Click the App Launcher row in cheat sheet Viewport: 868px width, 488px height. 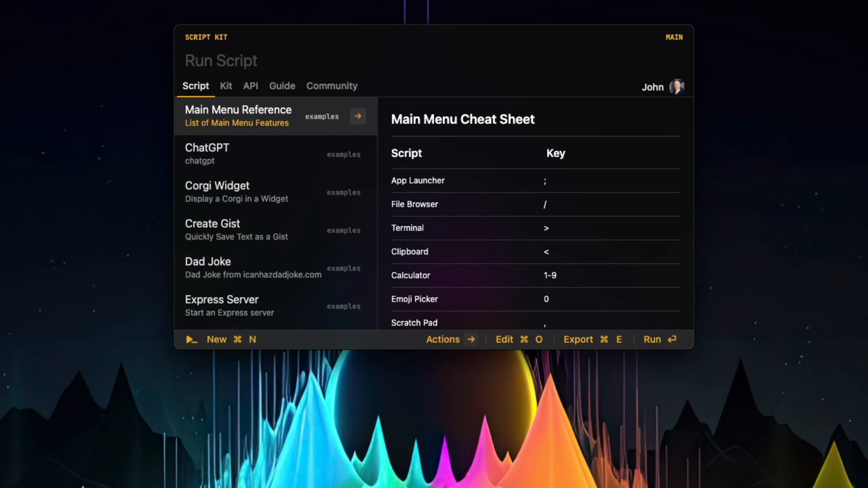pyautogui.click(x=536, y=181)
